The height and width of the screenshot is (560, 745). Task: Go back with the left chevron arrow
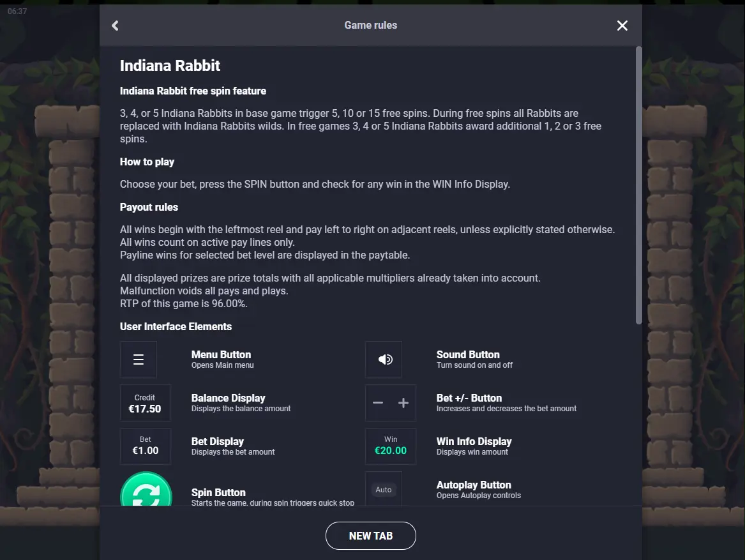tap(115, 26)
